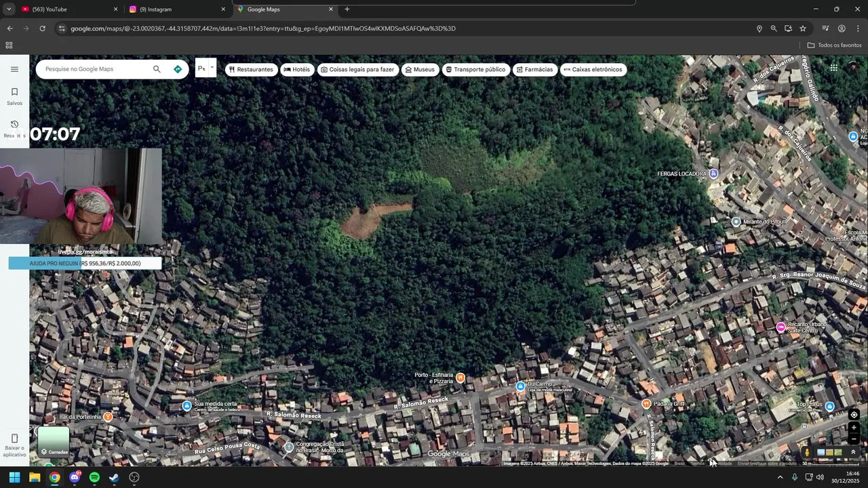Filter map by Restaurantes chip
The width and height of the screenshot is (868, 488).
[251, 69]
